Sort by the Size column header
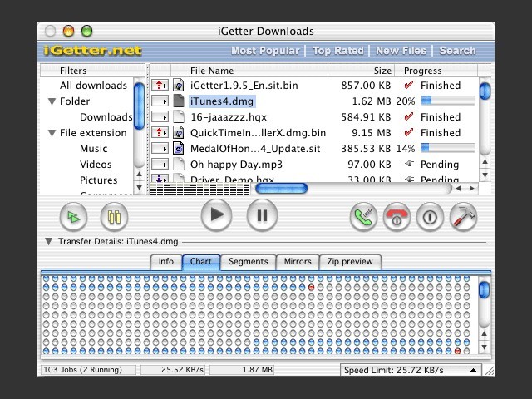Screen dimensions: 532x399 pyautogui.click(x=362, y=71)
